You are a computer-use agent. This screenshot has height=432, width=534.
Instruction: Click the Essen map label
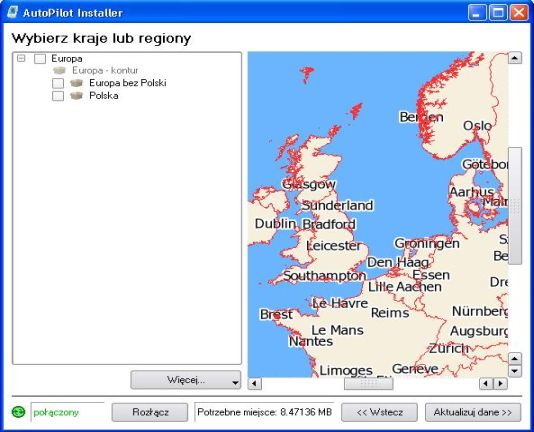click(x=431, y=275)
